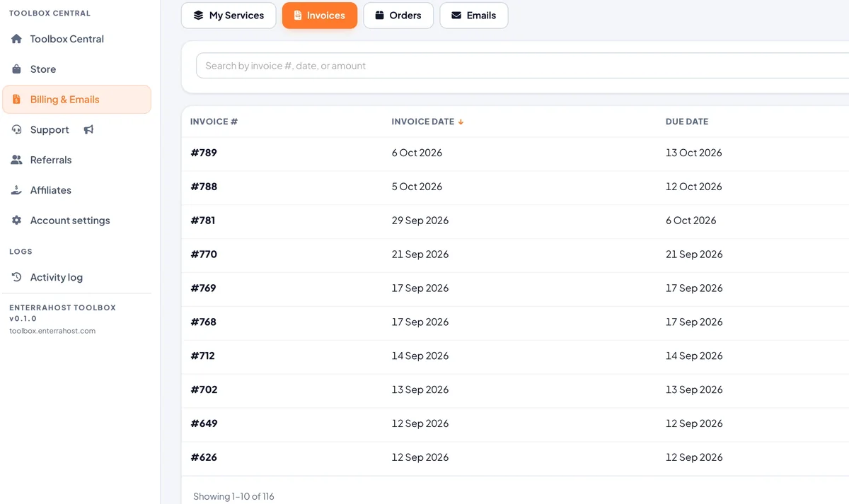Click the Referrals people icon
The image size is (849, 504).
(x=16, y=160)
